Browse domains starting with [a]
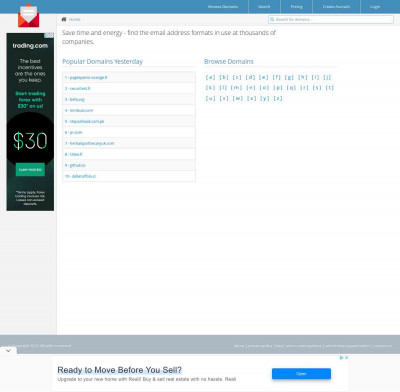 tap(210, 77)
